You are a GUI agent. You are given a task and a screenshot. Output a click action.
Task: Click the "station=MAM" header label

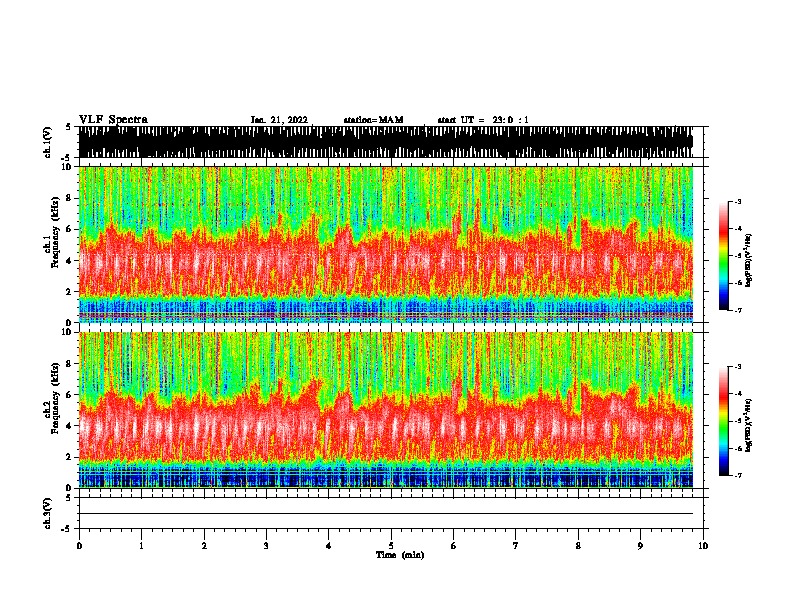(x=373, y=120)
